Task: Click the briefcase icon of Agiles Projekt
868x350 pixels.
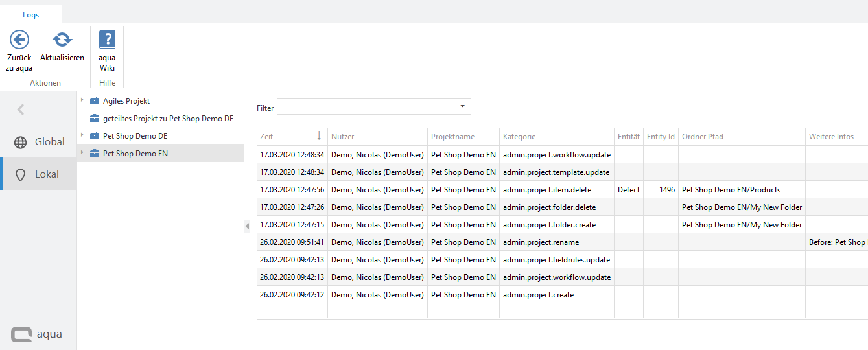Action: [95, 101]
